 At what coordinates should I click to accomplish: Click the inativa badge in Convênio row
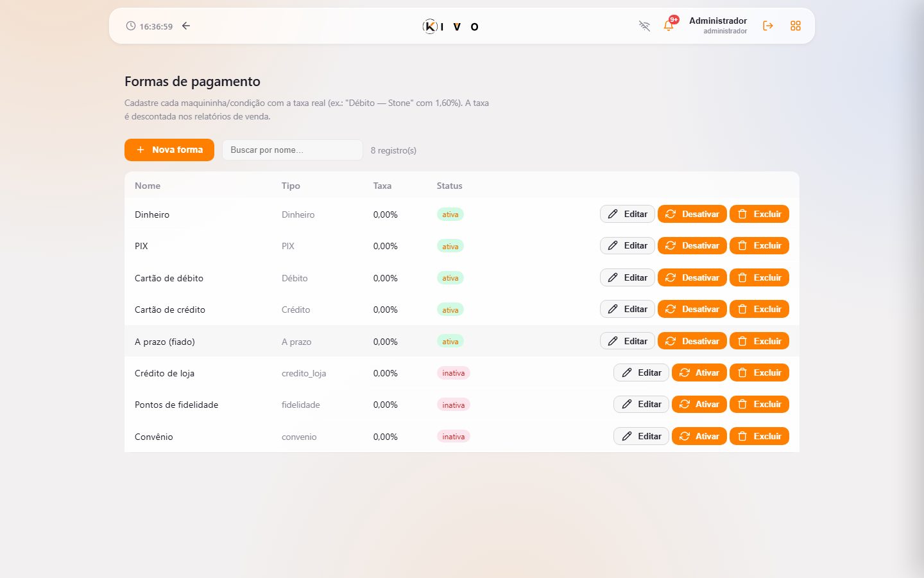pos(454,437)
